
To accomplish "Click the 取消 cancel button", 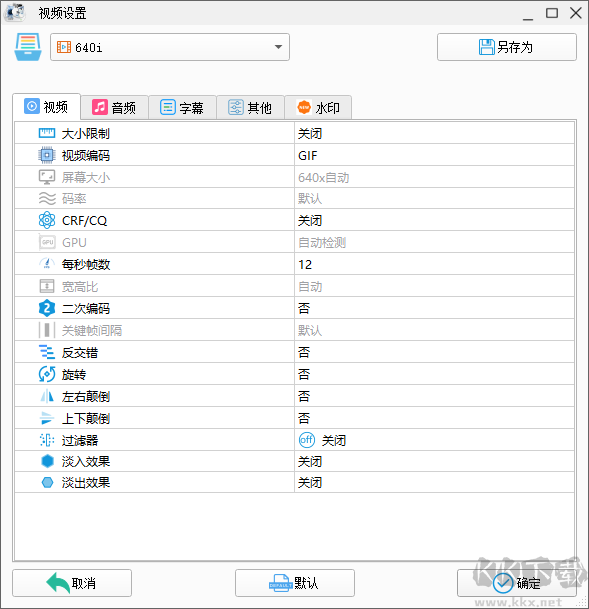I will 72,583.
